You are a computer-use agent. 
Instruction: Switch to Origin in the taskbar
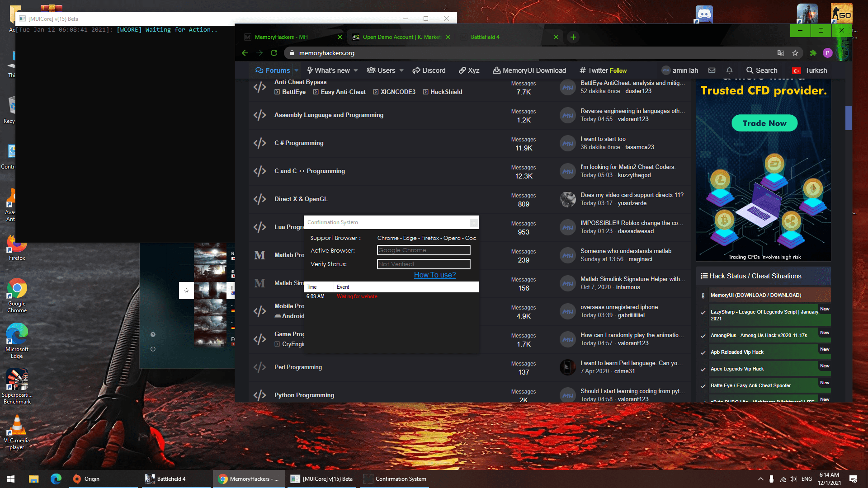coord(104,479)
